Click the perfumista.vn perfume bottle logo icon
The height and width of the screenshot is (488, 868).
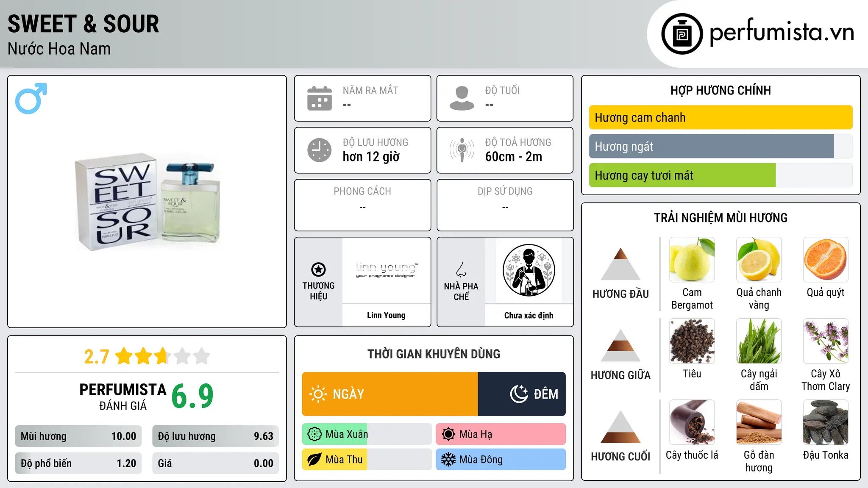[x=682, y=34]
